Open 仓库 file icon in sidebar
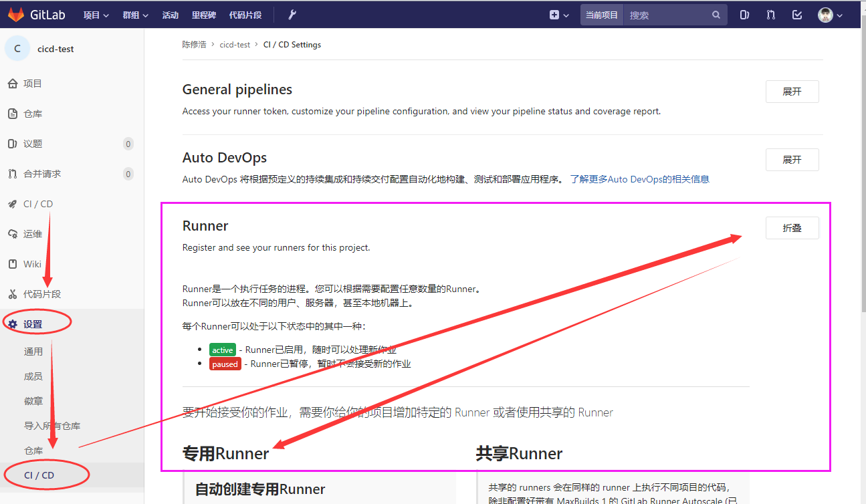The width and height of the screenshot is (866, 504). (x=12, y=114)
